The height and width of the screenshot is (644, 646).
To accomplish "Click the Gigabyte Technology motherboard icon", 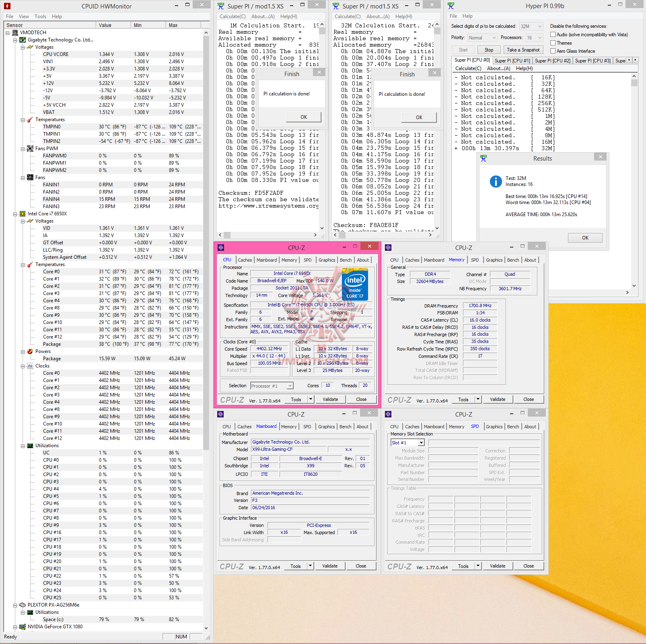I will pos(23,40).
